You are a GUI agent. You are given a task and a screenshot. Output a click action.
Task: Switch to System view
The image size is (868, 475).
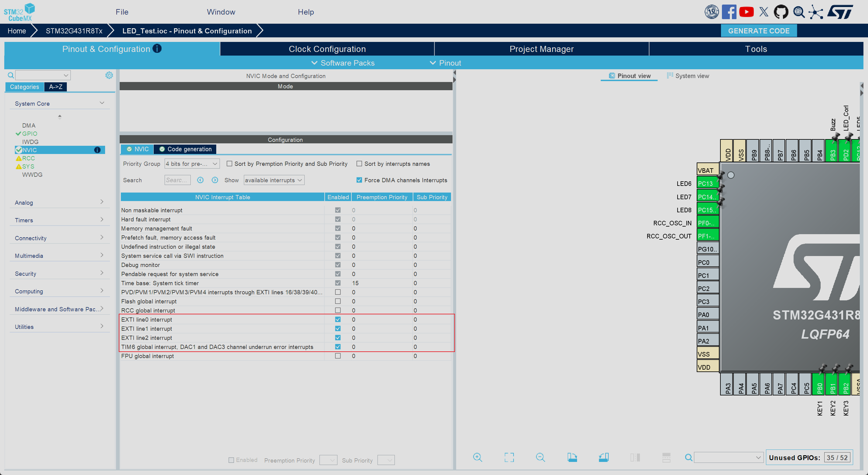tap(688, 76)
